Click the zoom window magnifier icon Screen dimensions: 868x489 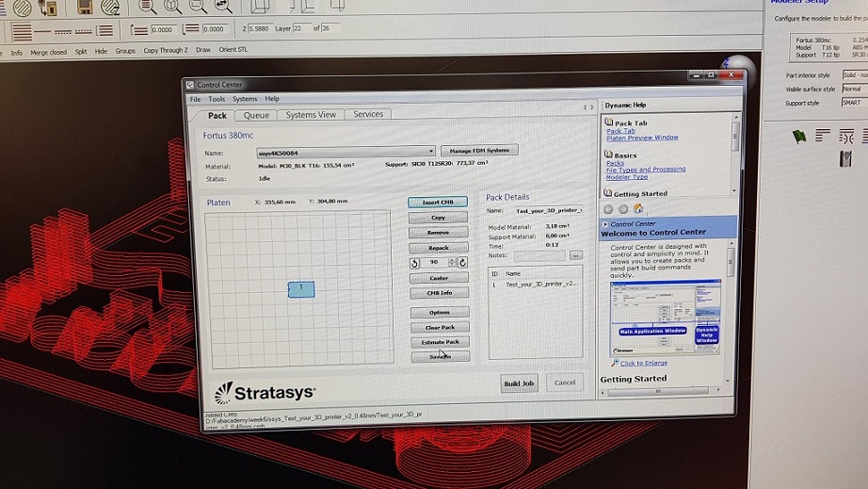pos(198,7)
